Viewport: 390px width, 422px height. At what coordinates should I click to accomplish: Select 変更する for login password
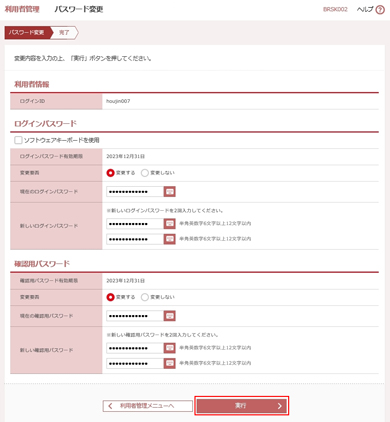pos(110,173)
